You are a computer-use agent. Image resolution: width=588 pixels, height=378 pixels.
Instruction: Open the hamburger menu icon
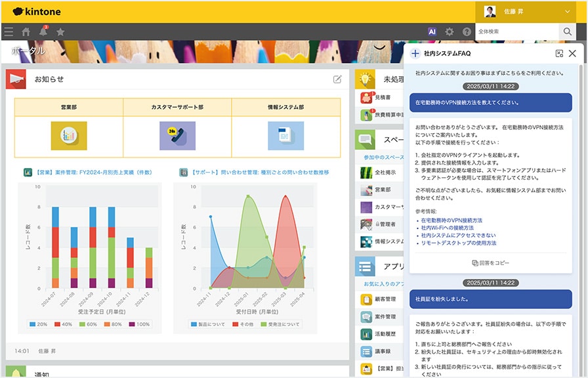click(x=9, y=32)
